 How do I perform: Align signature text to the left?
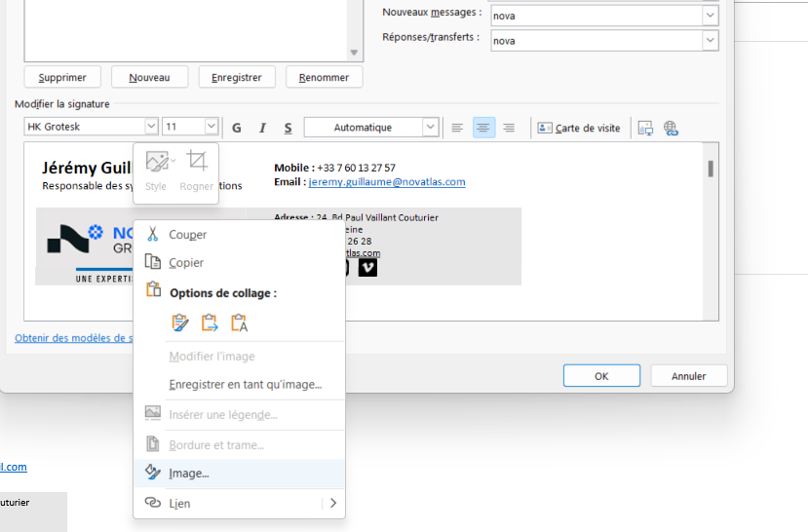[x=457, y=128]
